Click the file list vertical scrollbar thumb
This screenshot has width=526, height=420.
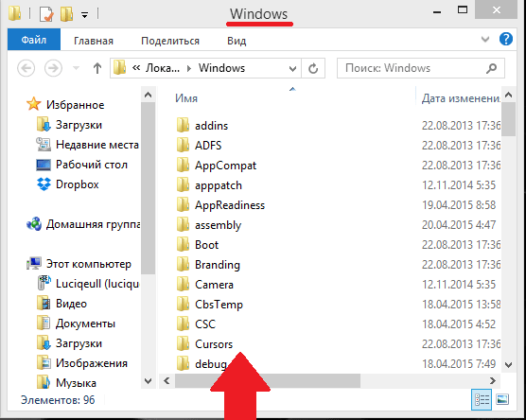pyautogui.click(x=508, y=119)
